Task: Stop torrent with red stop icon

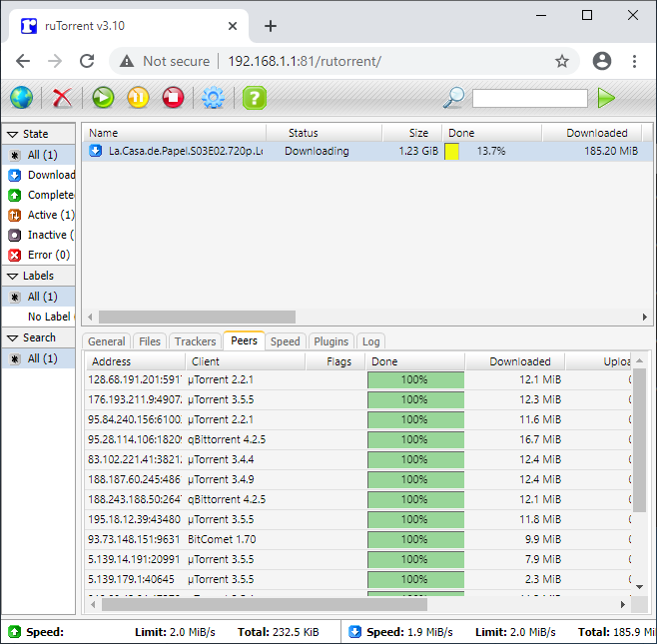Action: [173, 98]
